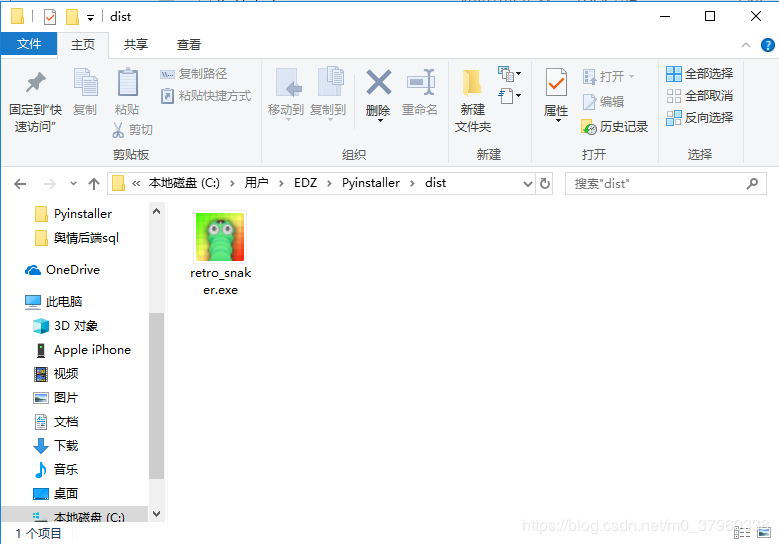
Task: Expand the address bar history dropdown
Action: pyautogui.click(x=528, y=184)
